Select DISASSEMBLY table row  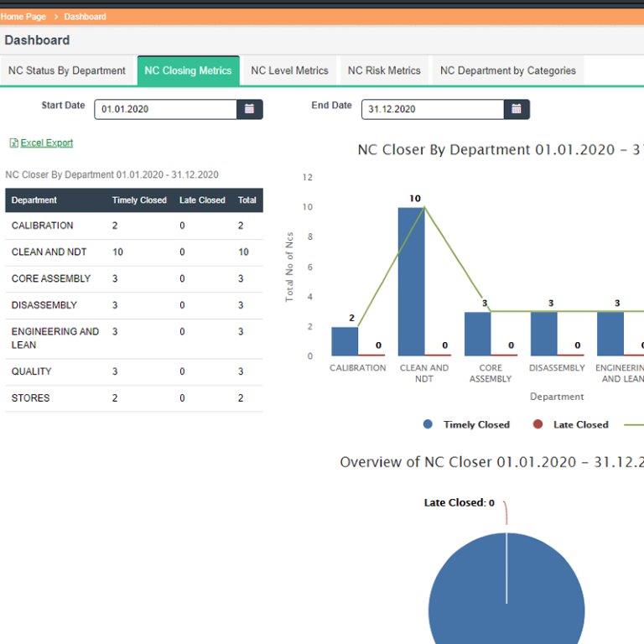[x=134, y=305]
